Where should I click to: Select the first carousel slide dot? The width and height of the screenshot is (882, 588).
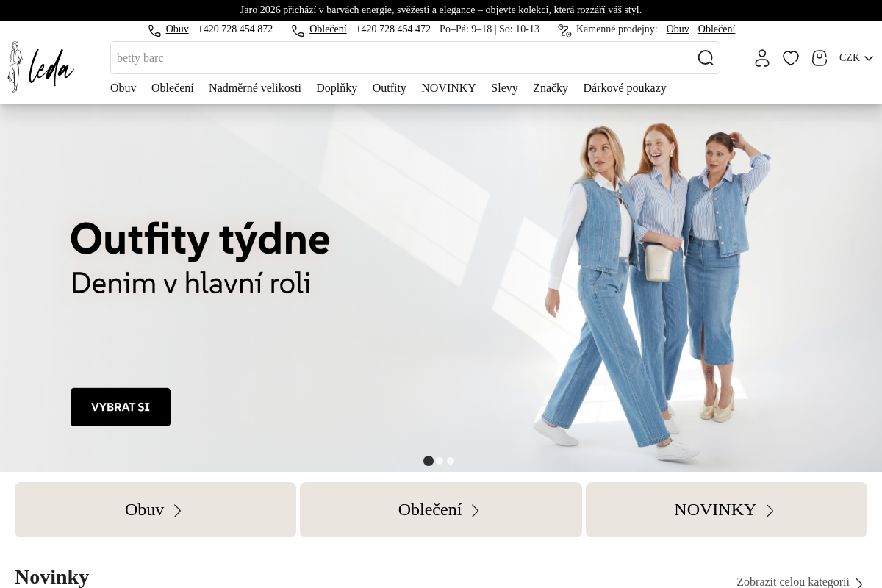(429, 461)
